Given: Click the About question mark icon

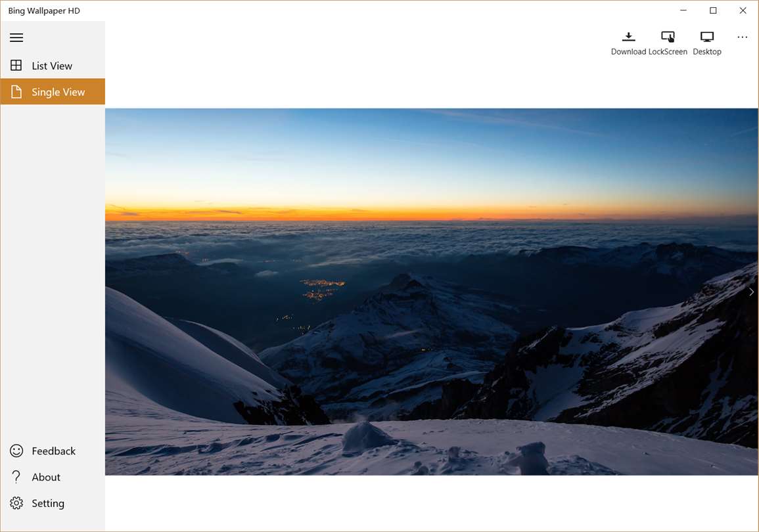Looking at the screenshot, I should (x=16, y=477).
